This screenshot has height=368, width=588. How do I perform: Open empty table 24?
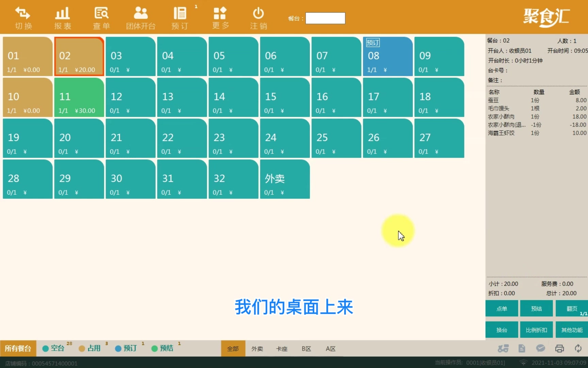285,138
